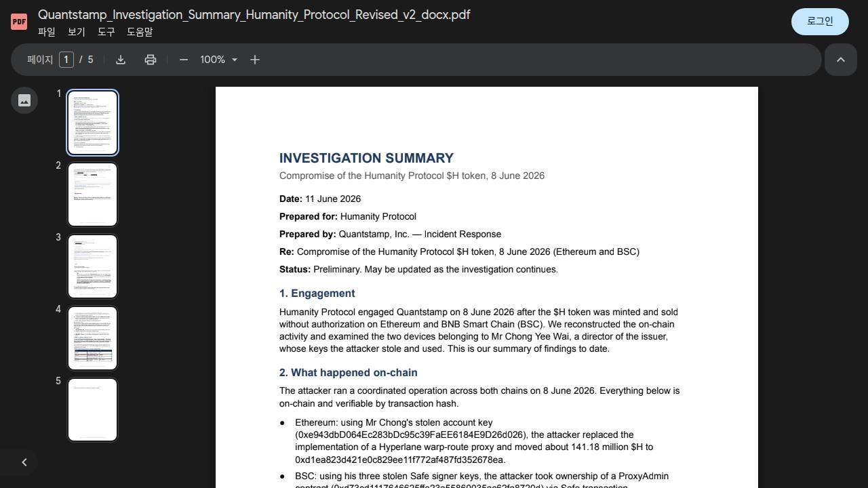The image size is (868, 488).
Task: Click the red PDF file icon
Action: pyautogui.click(x=19, y=22)
